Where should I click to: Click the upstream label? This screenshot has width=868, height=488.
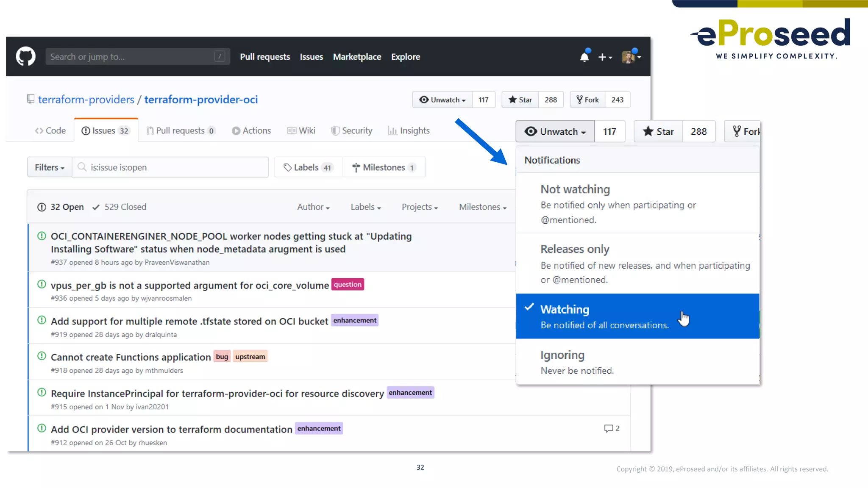pos(250,357)
